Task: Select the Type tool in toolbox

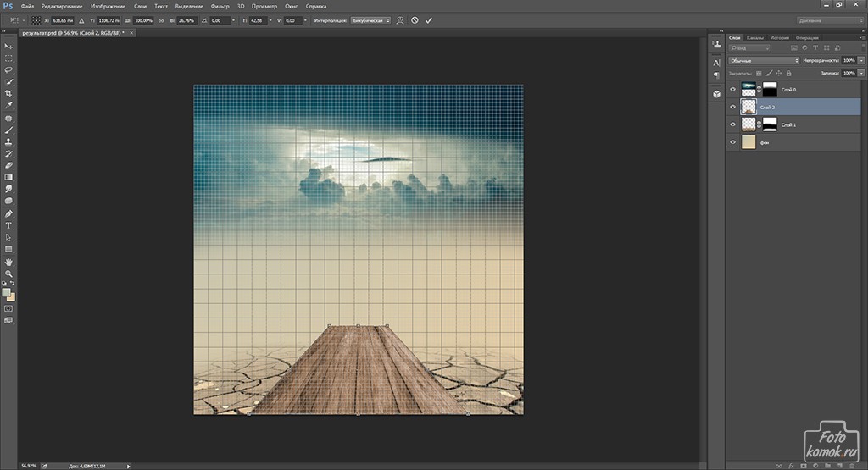Action: pyautogui.click(x=9, y=226)
